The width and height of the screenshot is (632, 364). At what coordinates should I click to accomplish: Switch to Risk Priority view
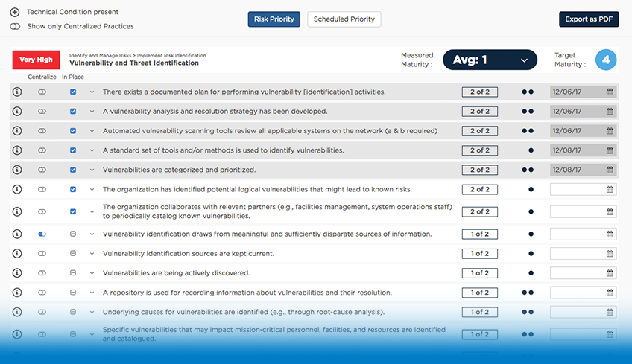click(274, 19)
